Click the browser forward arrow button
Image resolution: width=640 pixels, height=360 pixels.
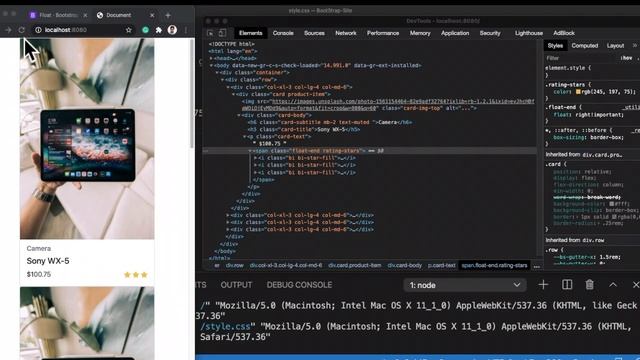tap(8, 30)
